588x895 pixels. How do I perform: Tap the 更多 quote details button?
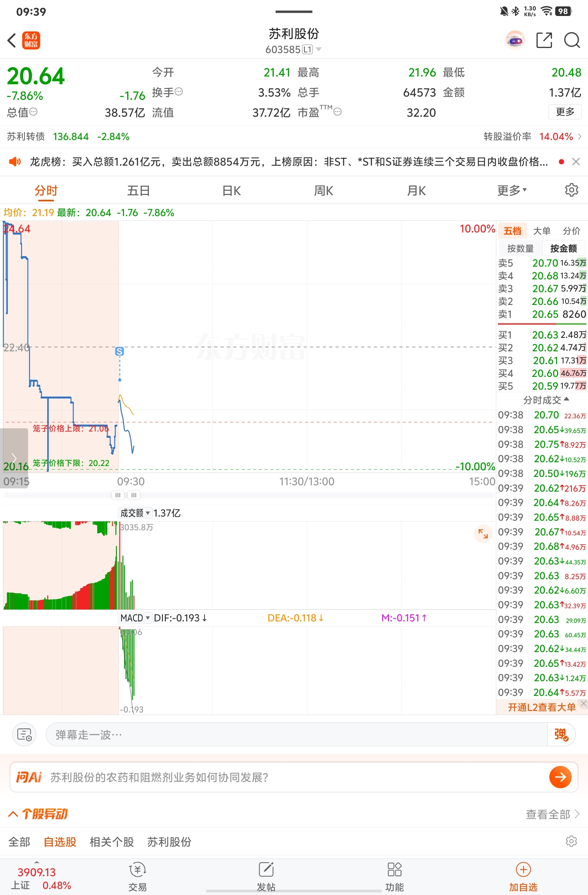coord(565,112)
